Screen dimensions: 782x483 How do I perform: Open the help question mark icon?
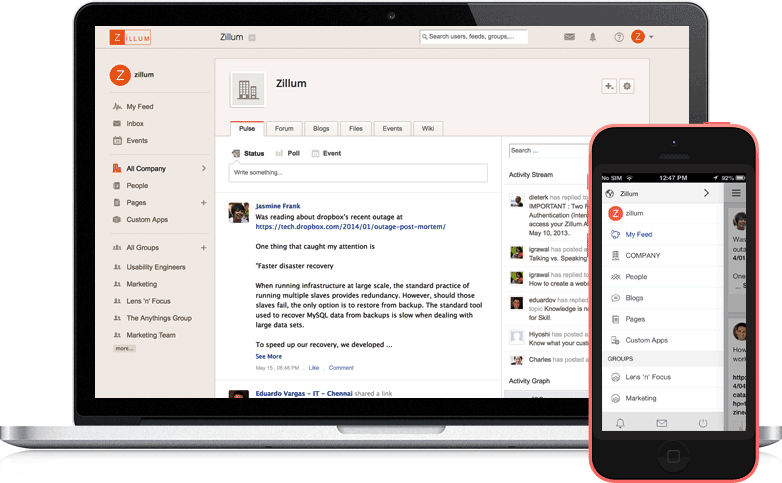(x=618, y=37)
